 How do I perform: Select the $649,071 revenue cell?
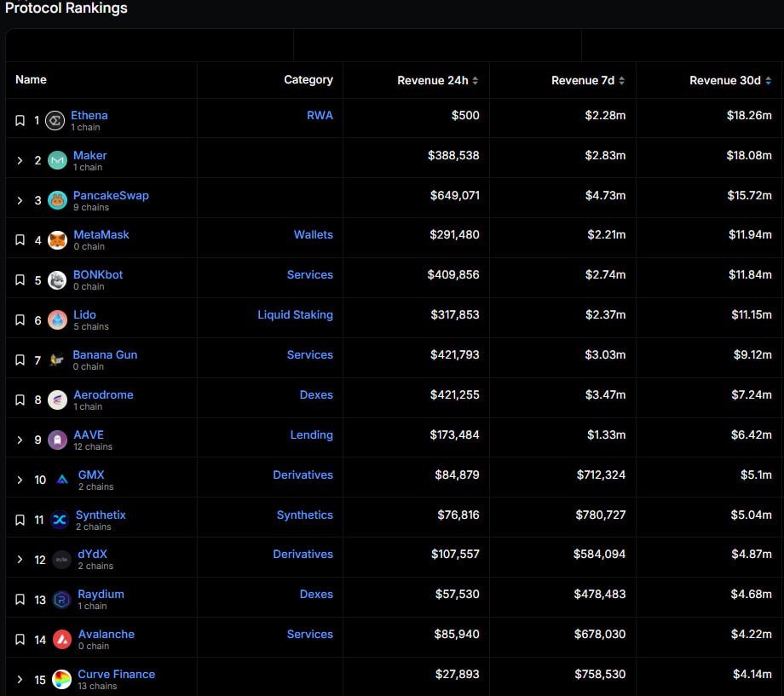tap(454, 195)
